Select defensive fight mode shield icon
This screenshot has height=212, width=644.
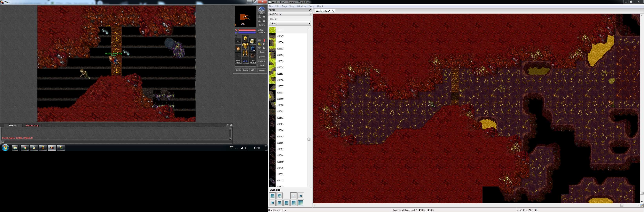[x=259, y=48]
